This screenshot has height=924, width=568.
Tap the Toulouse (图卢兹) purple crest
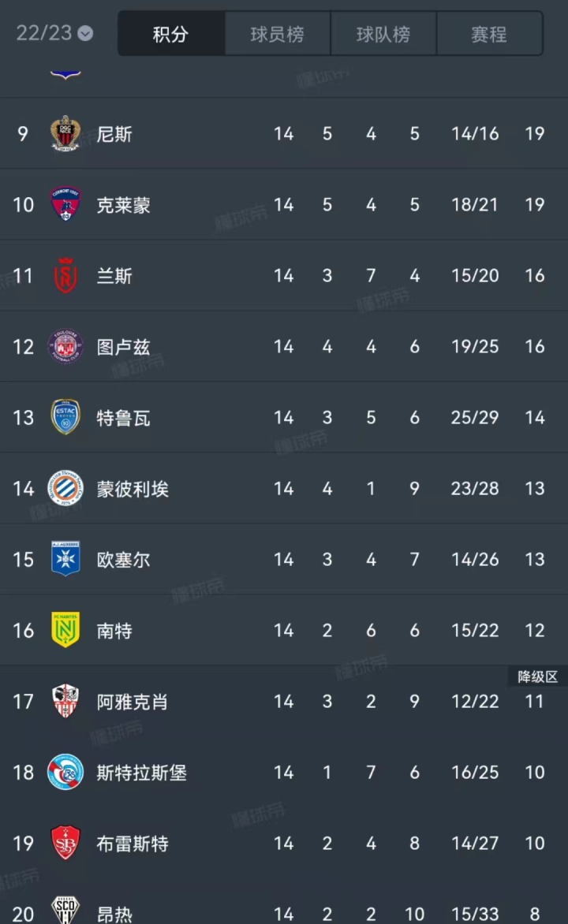(x=65, y=346)
